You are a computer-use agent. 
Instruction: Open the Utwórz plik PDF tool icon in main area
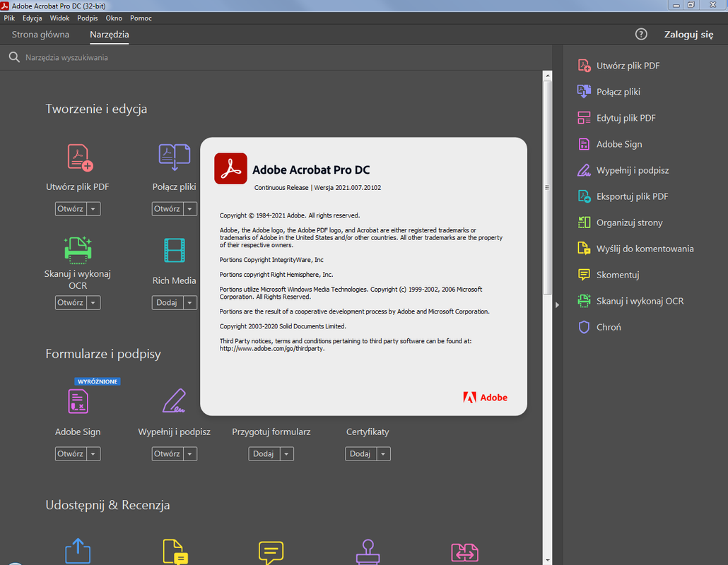[x=80, y=157]
